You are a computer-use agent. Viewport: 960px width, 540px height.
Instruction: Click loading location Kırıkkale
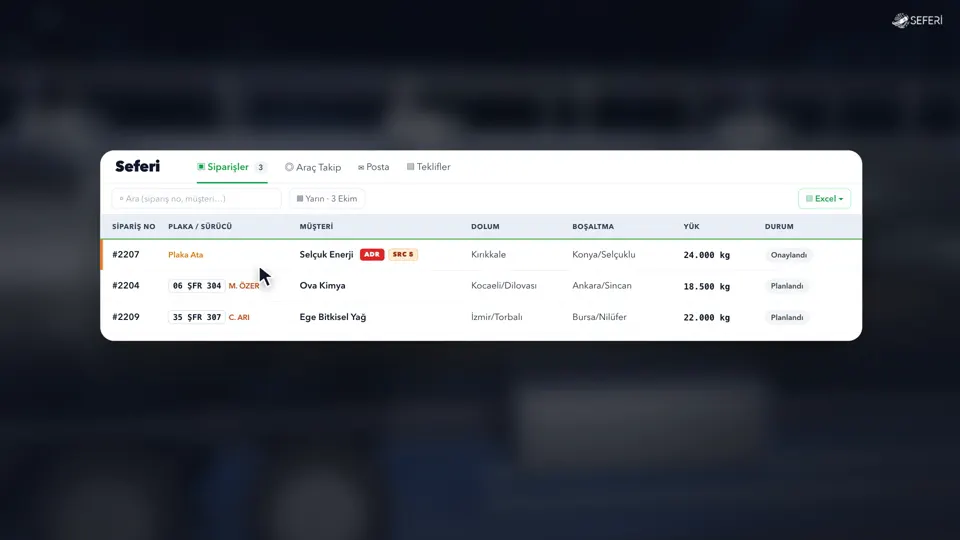[489, 255]
